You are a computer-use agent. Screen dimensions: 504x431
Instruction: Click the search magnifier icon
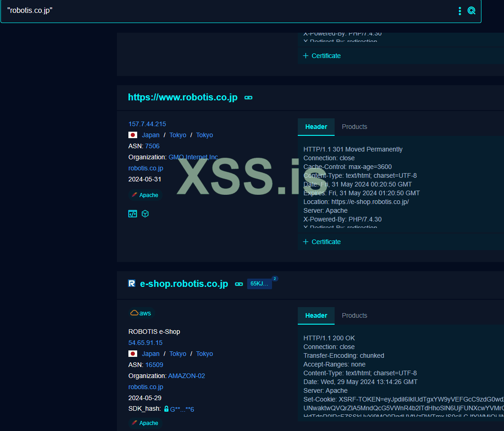coord(471,11)
